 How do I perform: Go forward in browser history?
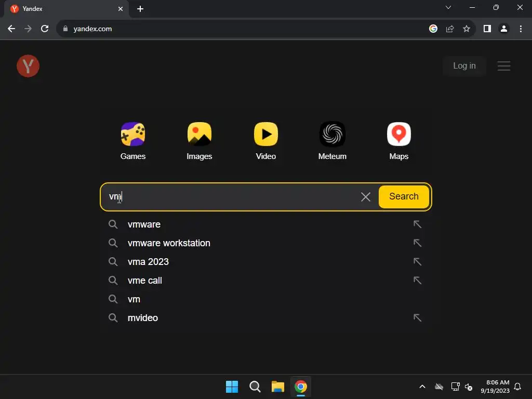28,29
